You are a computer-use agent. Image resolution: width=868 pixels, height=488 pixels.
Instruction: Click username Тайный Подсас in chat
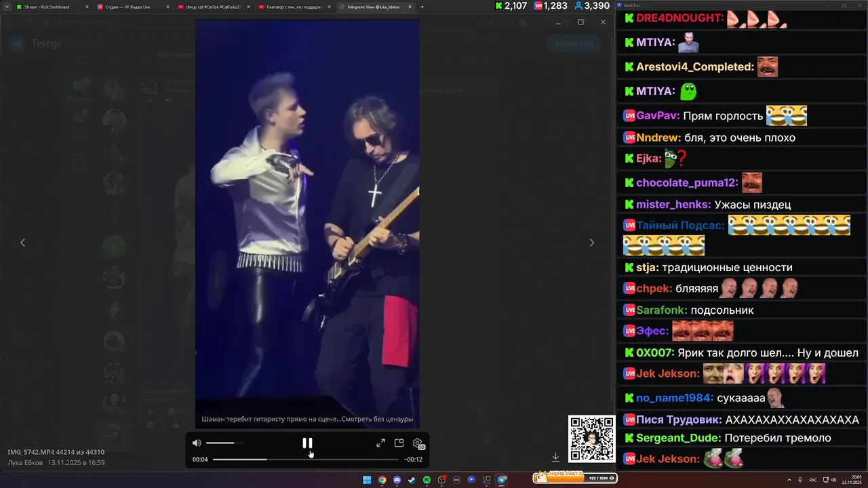click(x=680, y=226)
